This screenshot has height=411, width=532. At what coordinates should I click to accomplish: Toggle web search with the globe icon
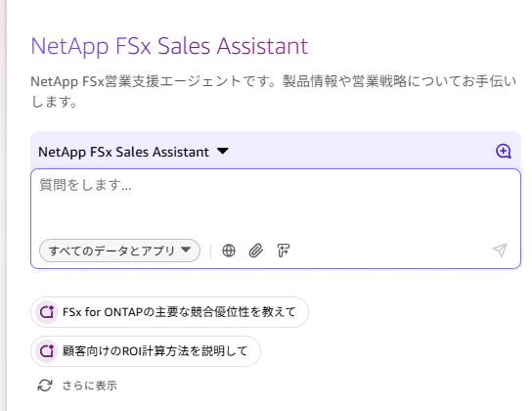pos(229,251)
